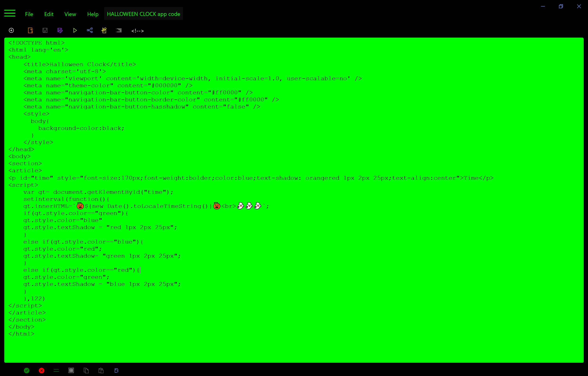Viewport: 588px width, 376px height.
Task: Click the circled plus new icon
Action: tap(11, 30)
